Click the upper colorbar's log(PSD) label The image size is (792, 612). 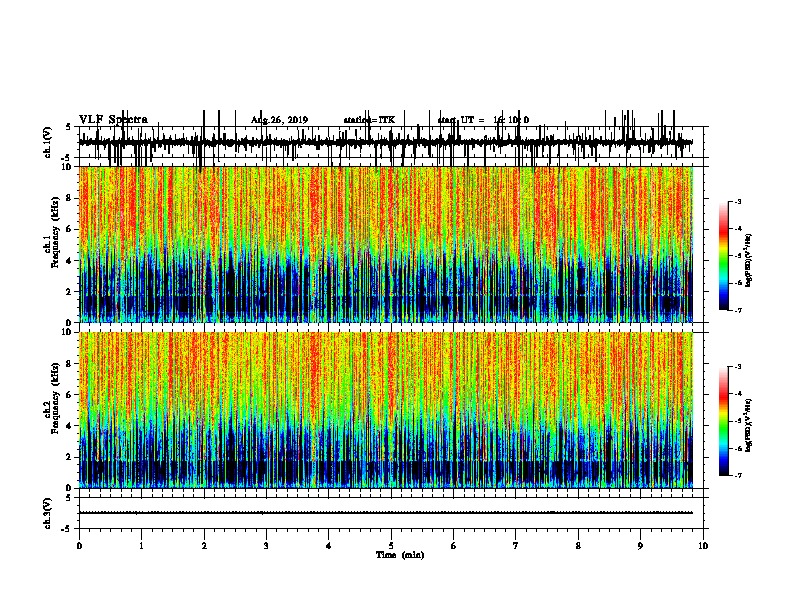[748, 260]
